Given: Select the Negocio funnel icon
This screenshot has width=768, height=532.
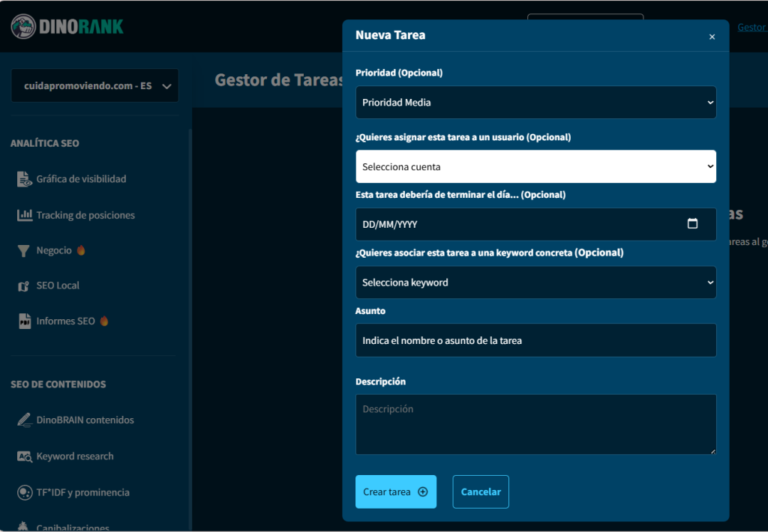Looking at the screenshot, I should coord(24,251).
